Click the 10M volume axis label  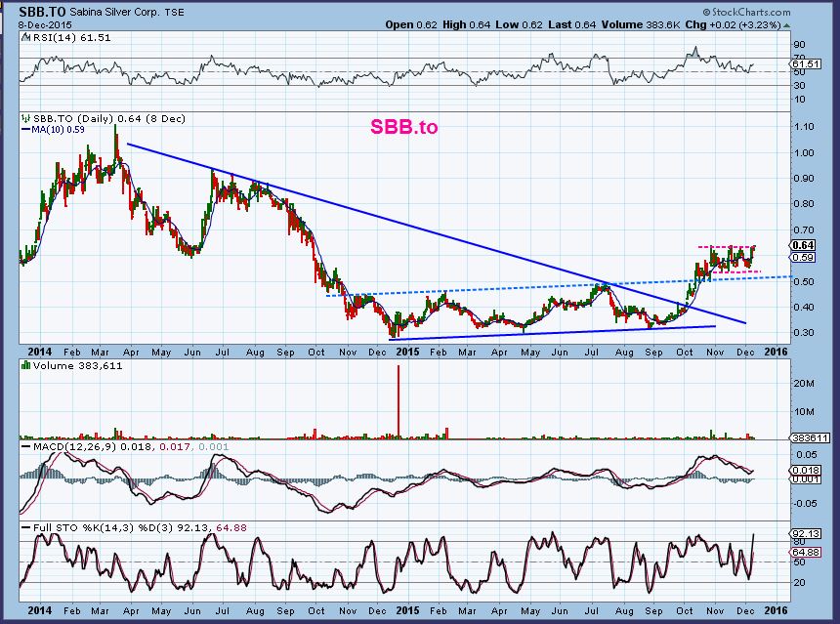(x=804, y=412)
